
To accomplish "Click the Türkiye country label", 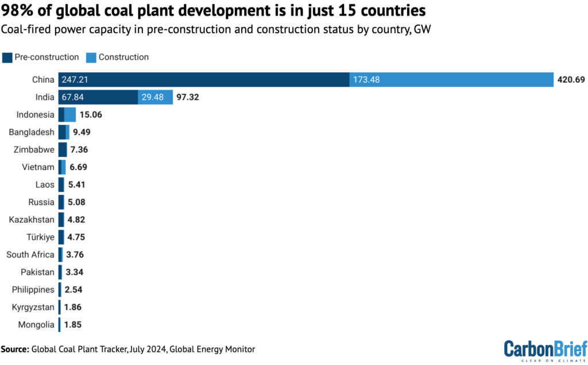I will (x=41, y=237).
